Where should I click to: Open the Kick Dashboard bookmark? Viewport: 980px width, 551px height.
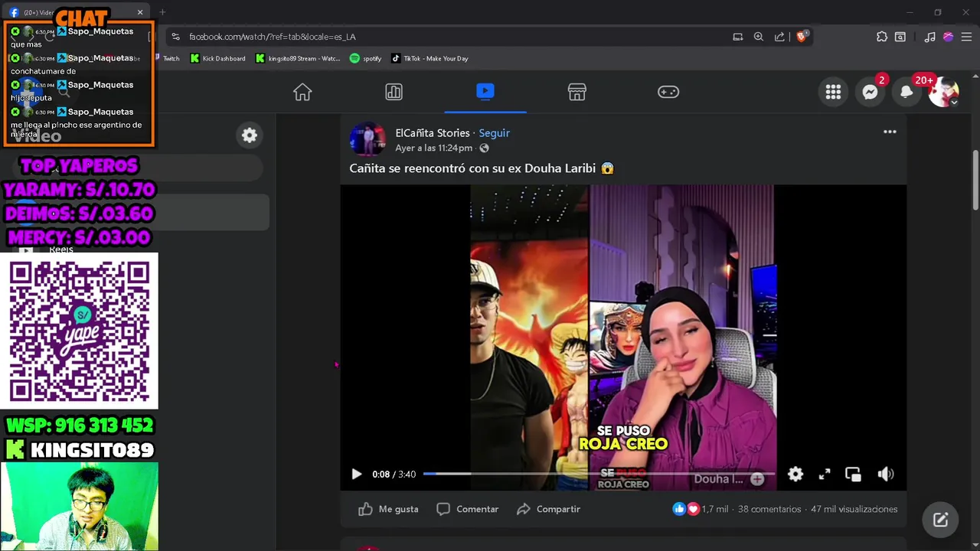pyautogui.click(x=217, y=58)
